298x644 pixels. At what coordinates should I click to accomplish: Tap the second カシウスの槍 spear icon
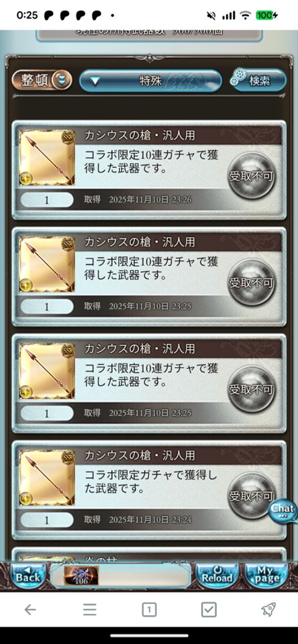pyautogui.click(x=47, y=264)
